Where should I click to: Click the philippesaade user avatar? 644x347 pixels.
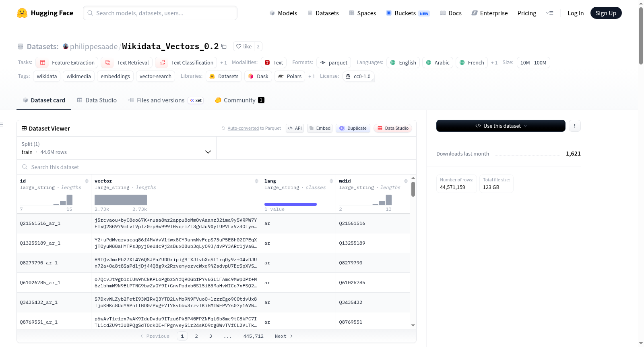66,46
